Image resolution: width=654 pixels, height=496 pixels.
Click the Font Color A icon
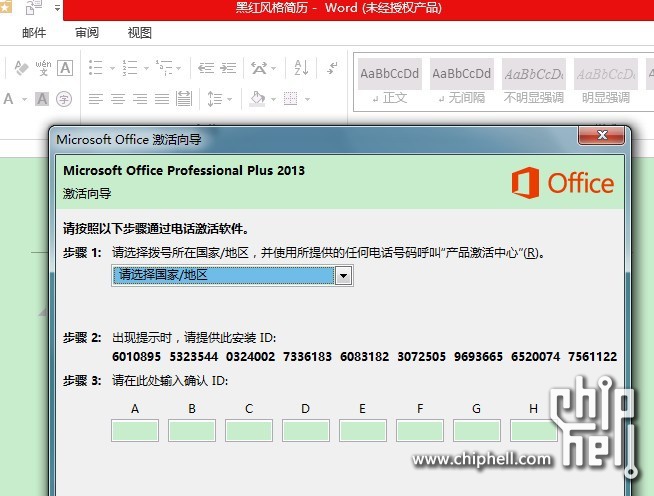pyautogui.click(x=8, y=99)
